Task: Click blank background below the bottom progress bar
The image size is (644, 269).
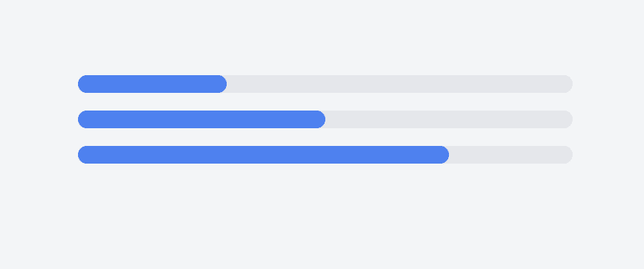Action: 322,217
